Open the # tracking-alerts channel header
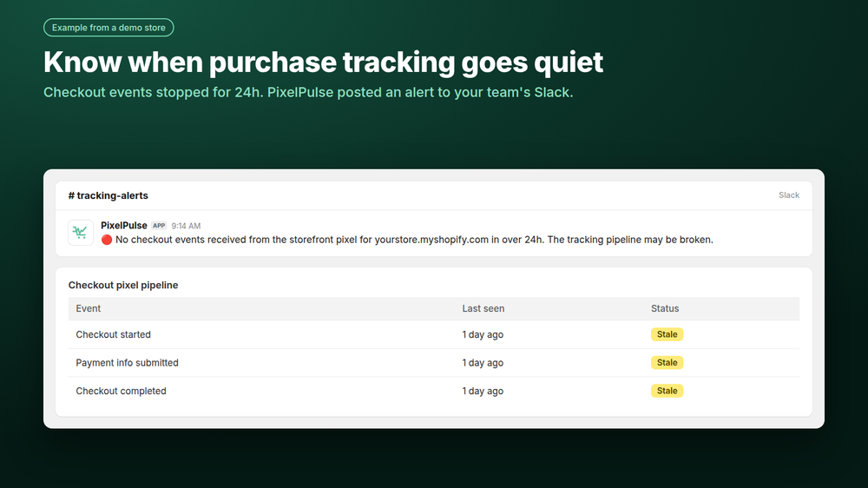 point(108,195)
